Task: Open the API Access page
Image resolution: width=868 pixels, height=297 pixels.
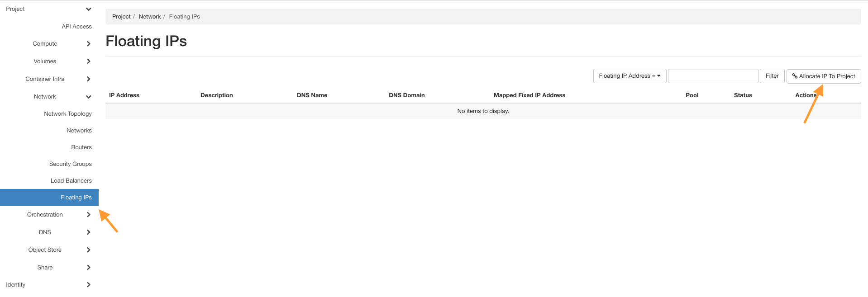Action: point(76,27)
